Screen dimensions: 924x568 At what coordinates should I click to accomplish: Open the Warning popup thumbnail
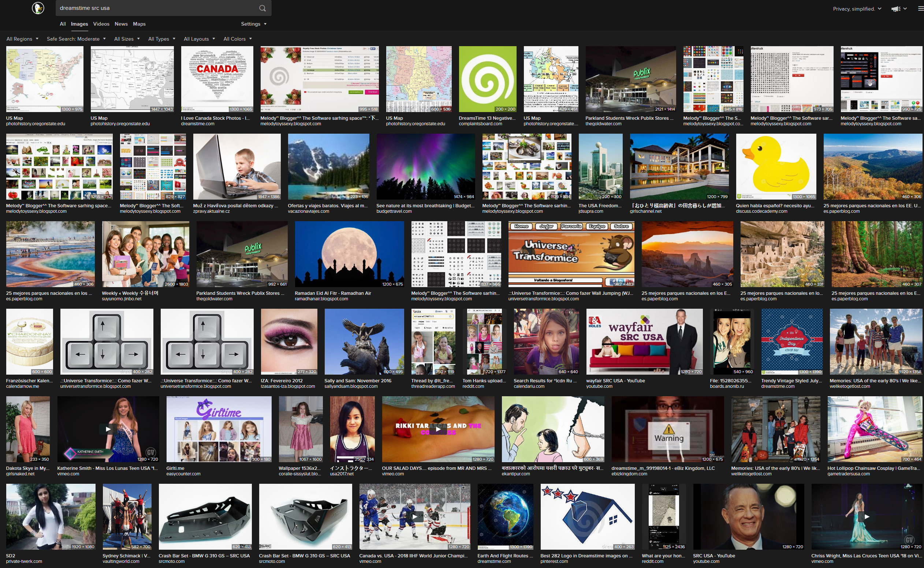tap(668, 429)
